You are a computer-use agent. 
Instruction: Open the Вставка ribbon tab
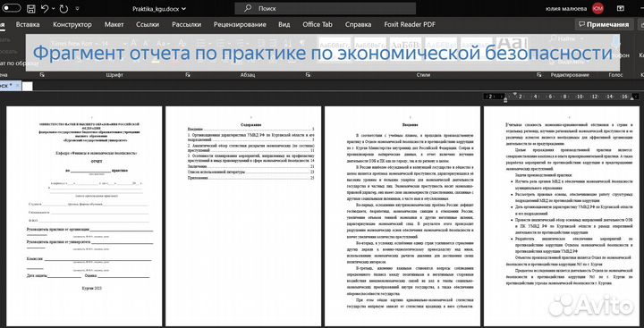tap(28, 25)
